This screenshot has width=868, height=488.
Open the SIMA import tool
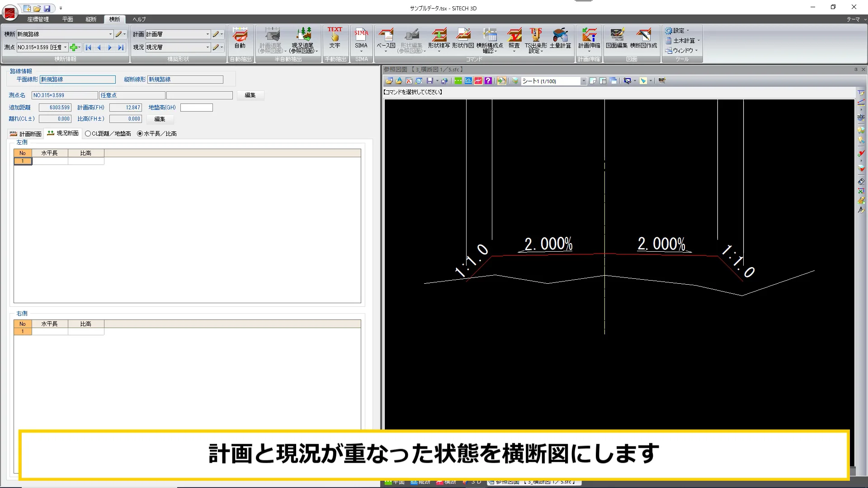click(361, 40)
